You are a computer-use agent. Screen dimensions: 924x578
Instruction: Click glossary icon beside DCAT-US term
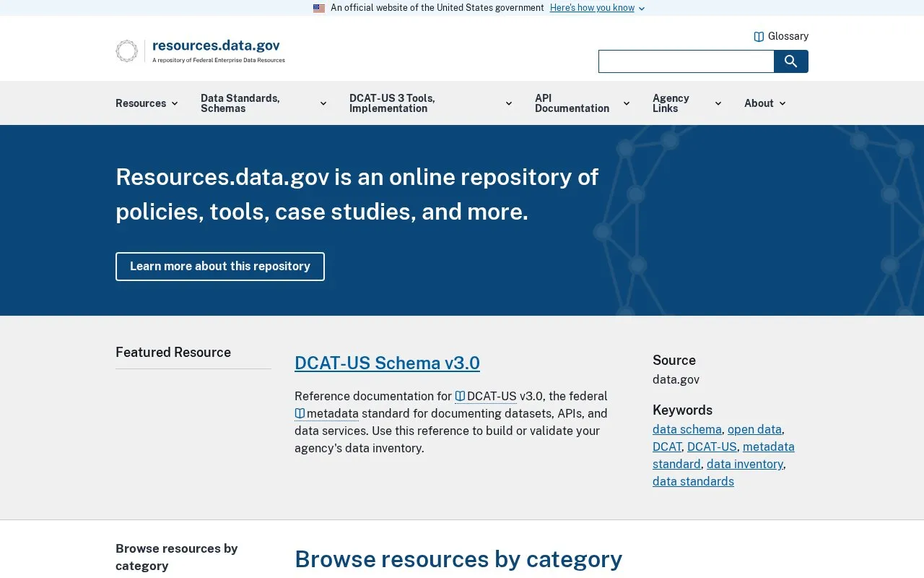pos(460,396)
